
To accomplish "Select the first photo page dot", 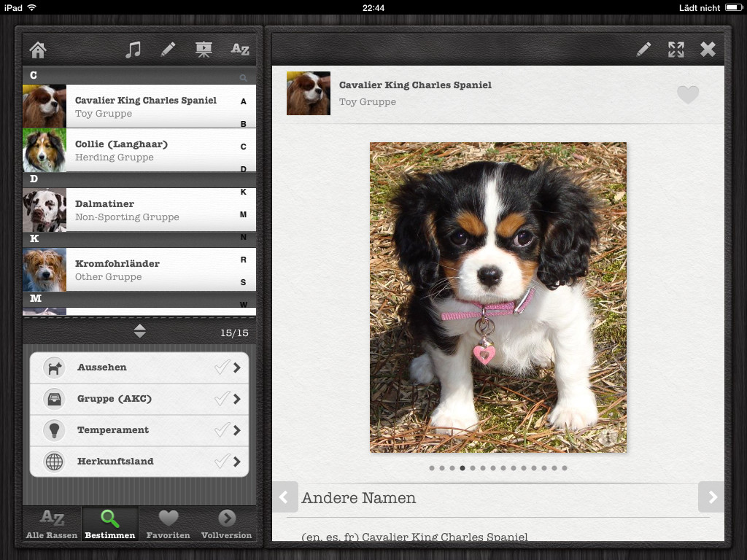I will 432,468.
